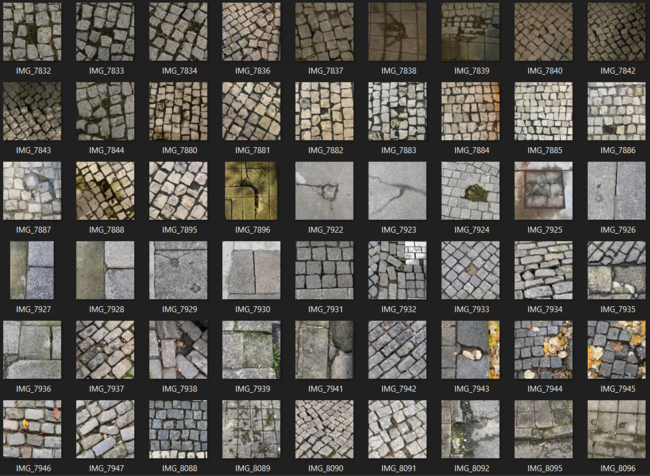Click the IMG_7944 thumbnail with leaves
Image resolution: width=650 pixels, height=476 pixels.
[x=543, y=349]
